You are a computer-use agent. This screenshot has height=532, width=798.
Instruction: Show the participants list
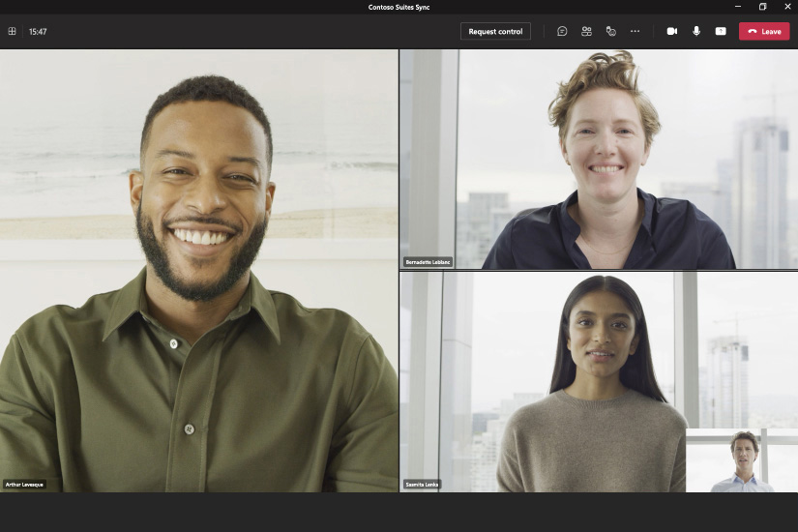click(x=586, y=31)
